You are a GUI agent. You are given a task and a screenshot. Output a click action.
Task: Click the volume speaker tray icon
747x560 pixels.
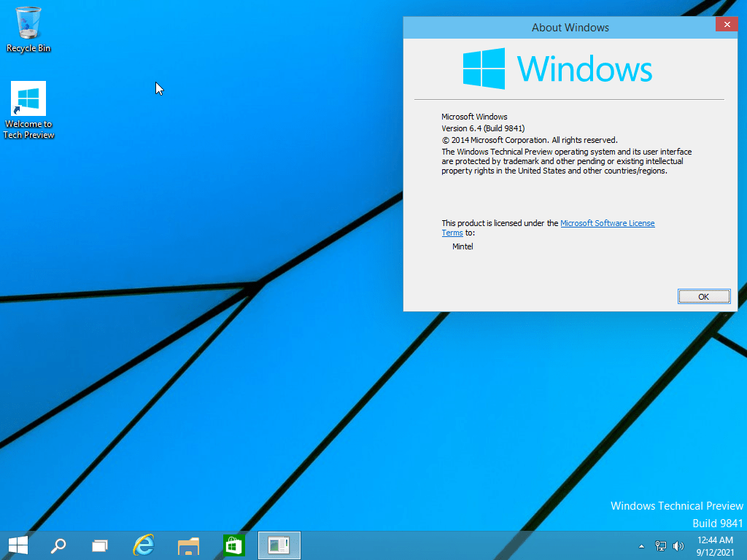[x=678, y=545]
